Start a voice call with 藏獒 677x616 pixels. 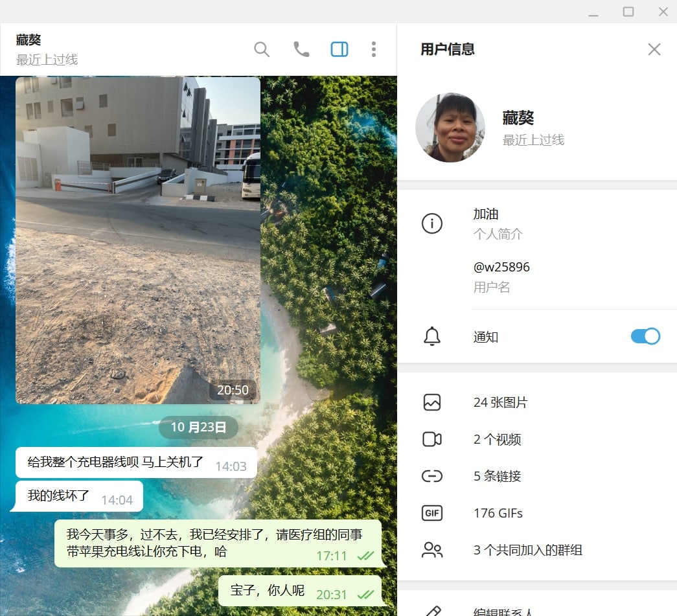301,49
